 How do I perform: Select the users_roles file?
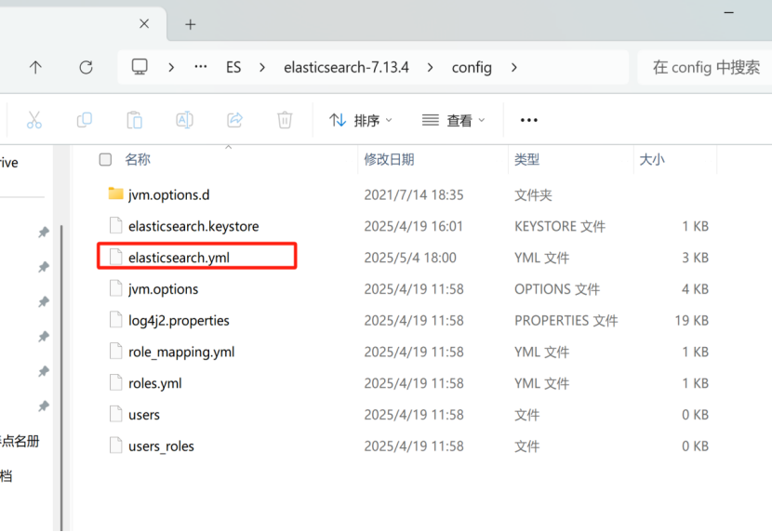tap(161, 446)
